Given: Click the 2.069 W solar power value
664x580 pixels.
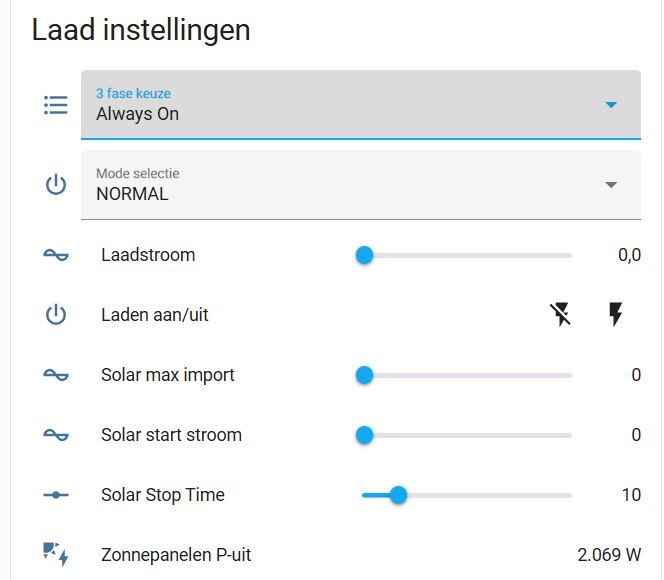Looking at the screenshot, I should tap(609, 555).
